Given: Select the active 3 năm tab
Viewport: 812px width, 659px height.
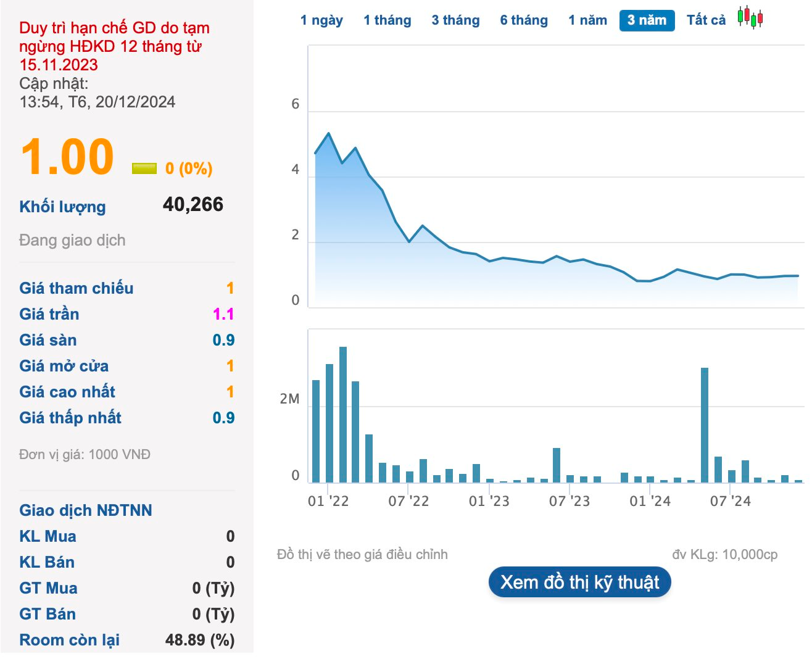Looking at the screenshot, I should tap(647, 20).
